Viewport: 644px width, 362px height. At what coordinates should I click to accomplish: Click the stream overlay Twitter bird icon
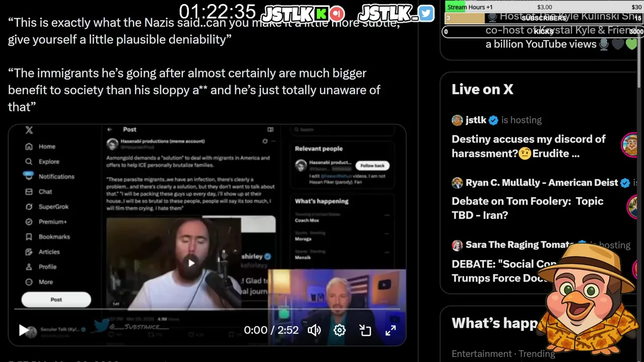426,14
